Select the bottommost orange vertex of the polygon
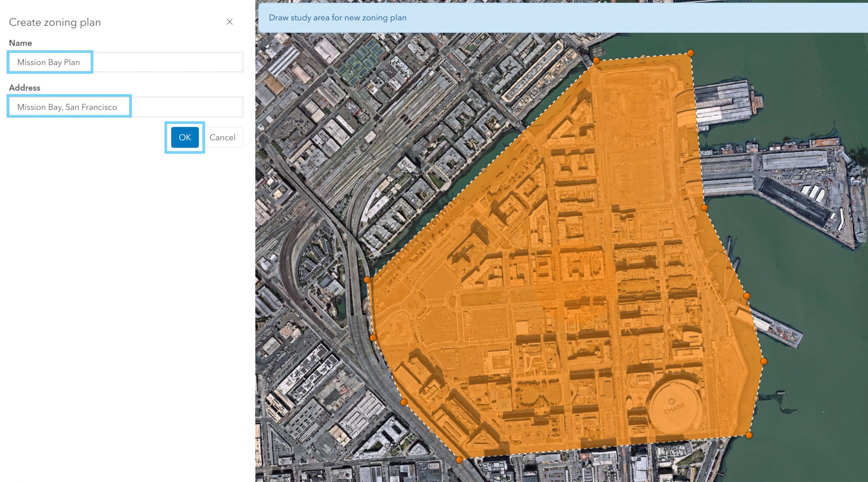The height and width of the screenshot is (482, 868). click(459, 460)
